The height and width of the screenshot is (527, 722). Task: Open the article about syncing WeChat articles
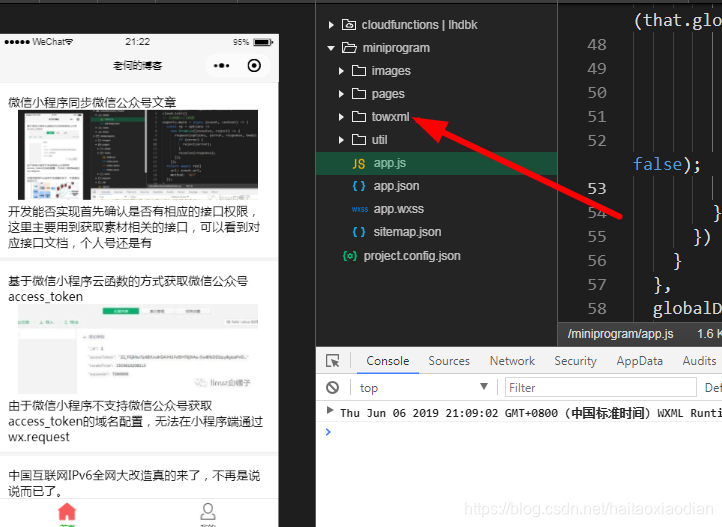[x=92, y=102]
